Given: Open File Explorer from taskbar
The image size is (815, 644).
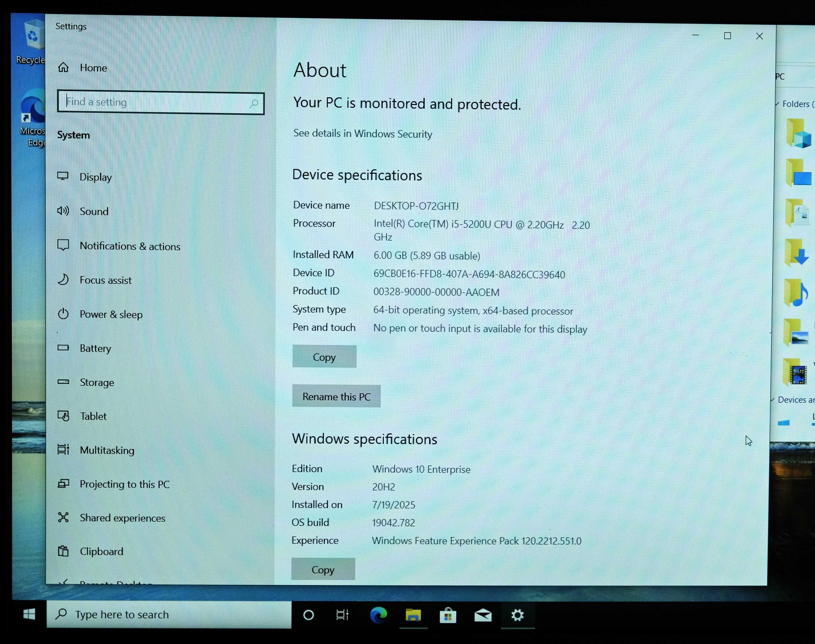Looking at the screenshot, I should (x=413, y=615).
